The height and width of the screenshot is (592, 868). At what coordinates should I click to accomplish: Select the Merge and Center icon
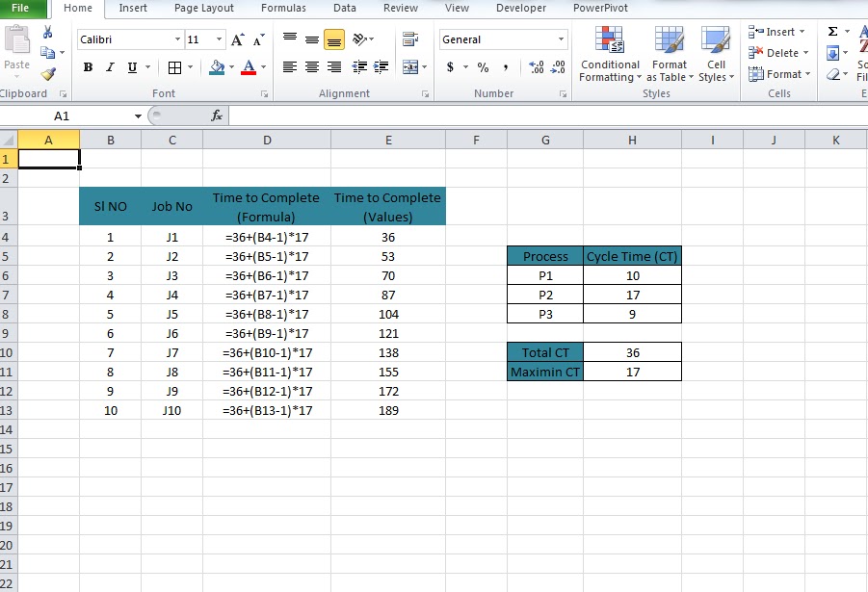(412, 67)
